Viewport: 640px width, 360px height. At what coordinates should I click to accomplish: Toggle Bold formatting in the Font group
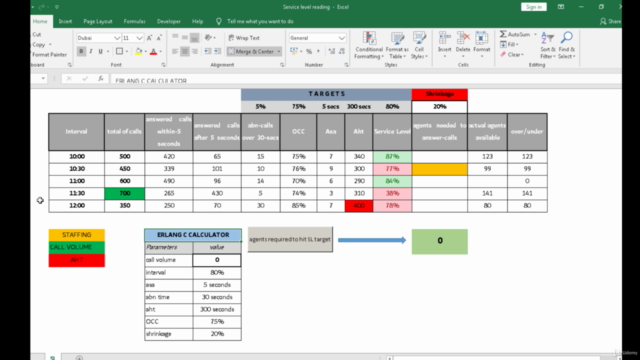pos(81,51)
